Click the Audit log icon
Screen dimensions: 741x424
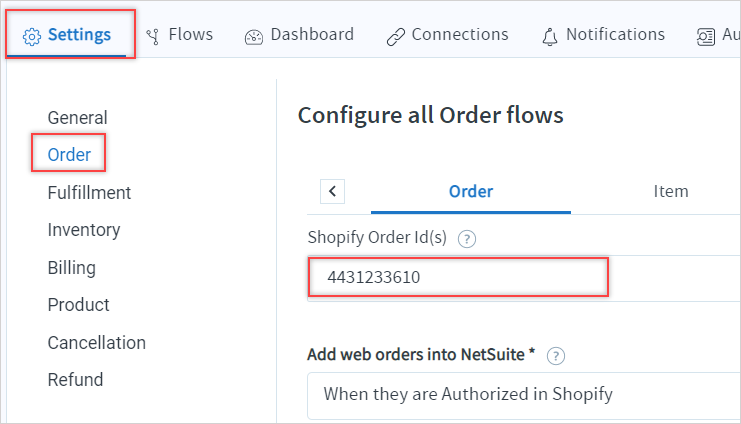click(x=706, y=37)
